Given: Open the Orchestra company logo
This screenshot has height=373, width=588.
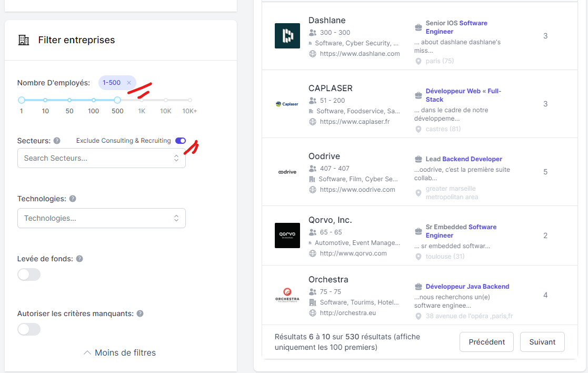Looking at the screenshot, I should pyautogui.click(x=287, y=295).
